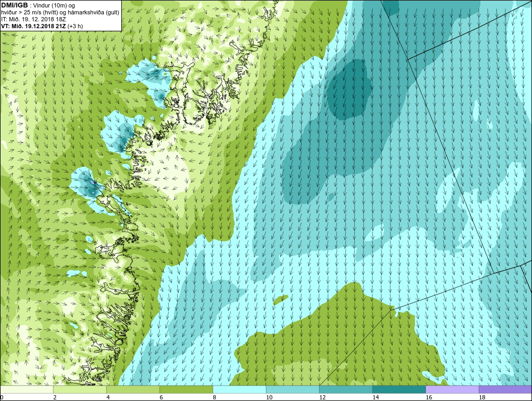
Task: Click the oval dark teal wind maximum offshore
Action: pyautogui.click(x=349, y=88)
